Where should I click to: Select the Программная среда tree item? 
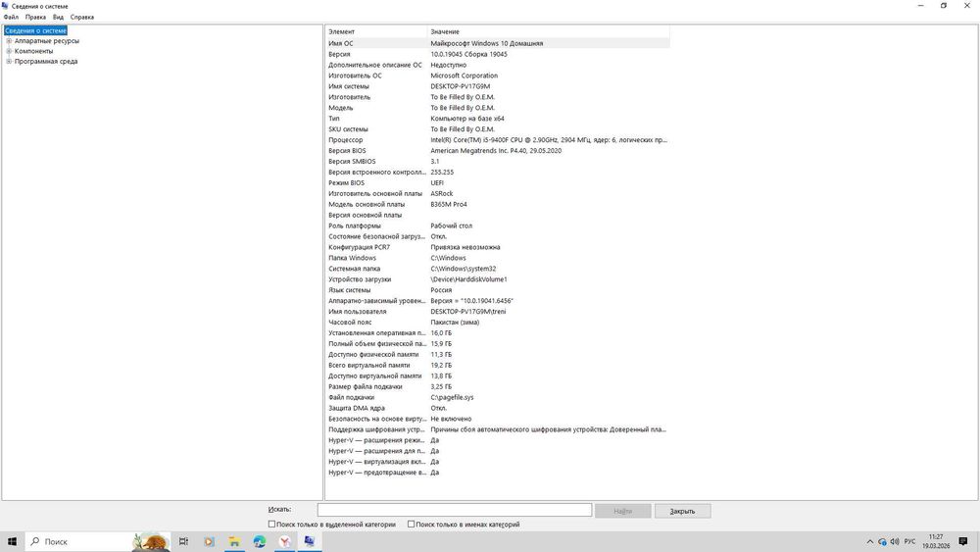46,61
